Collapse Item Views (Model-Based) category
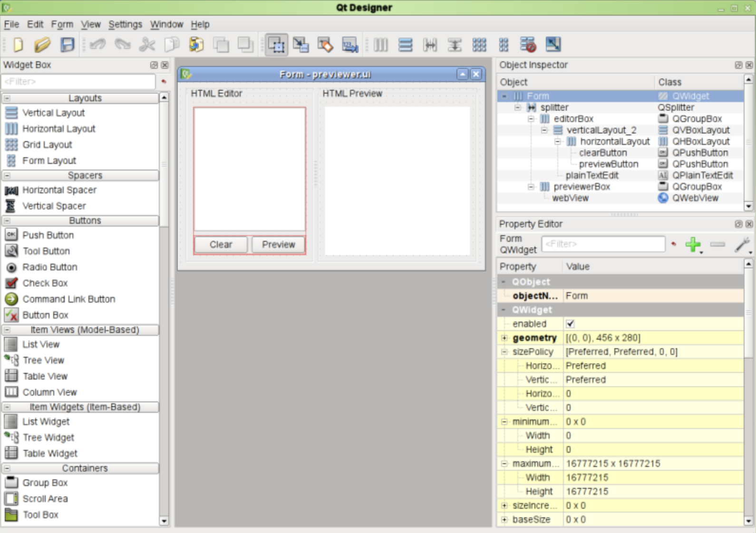Screen dimensions: 756x533 [7, 330]
